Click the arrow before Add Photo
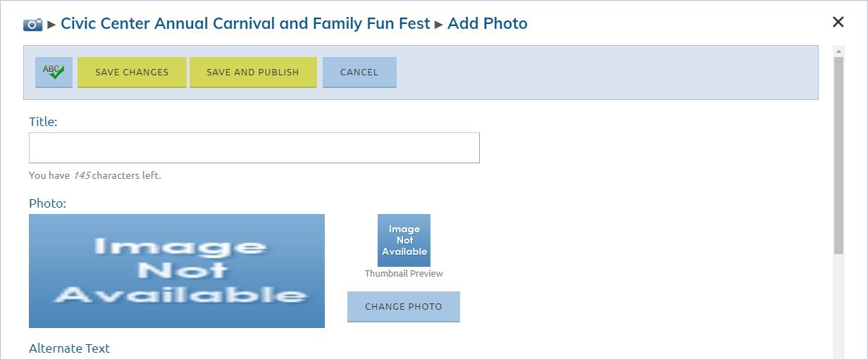The image size is (868, 359). 438,25
